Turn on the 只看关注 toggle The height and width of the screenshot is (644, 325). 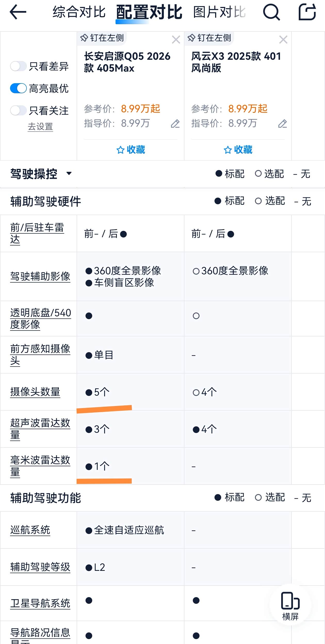click(x=18, y=111)
